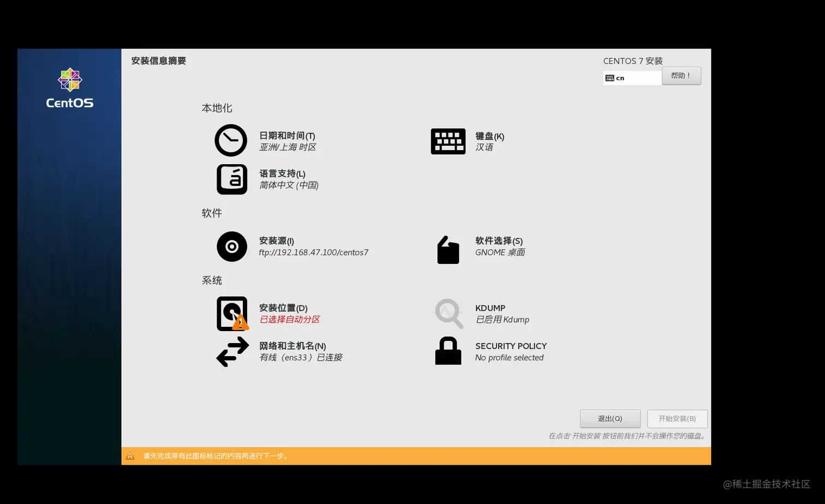Image resolution: width=825 pixels, height=504 pixels.
Task: Click the red 已选择自动分区 status text
Action: click(290, 320)
